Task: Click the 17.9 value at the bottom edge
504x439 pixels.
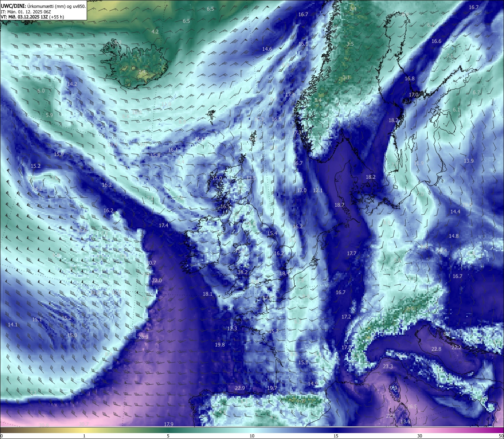Action: pyautogui.click(x=169, y=424)
